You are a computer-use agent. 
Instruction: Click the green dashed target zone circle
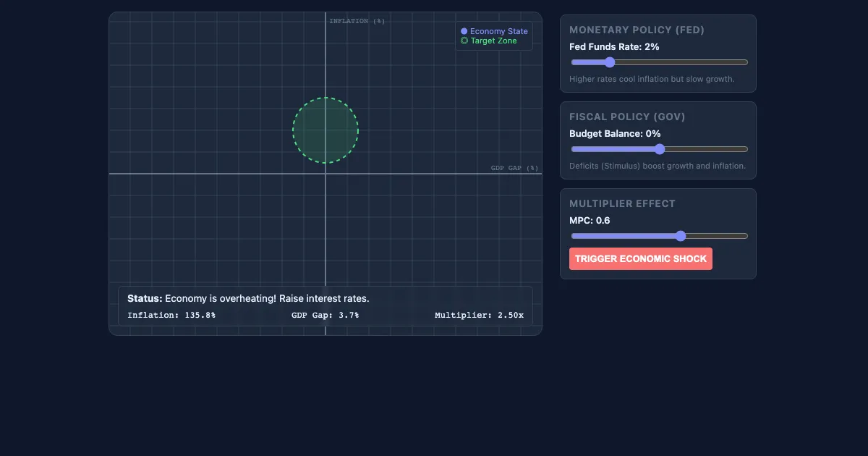325,130
